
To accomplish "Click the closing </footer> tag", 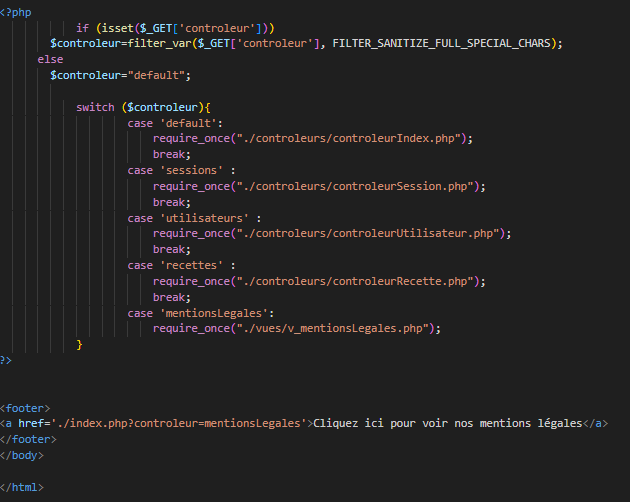I will point(28,439).
